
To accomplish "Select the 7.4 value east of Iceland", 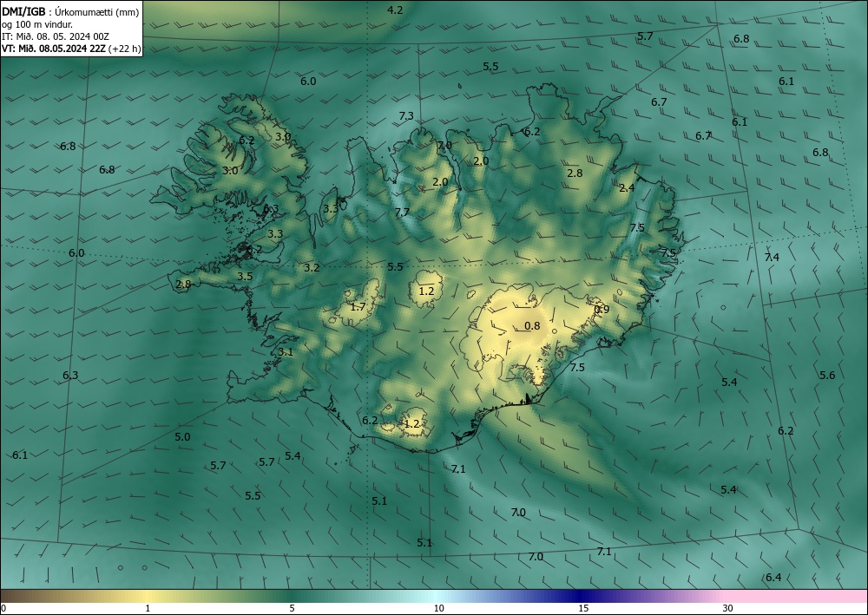I will [x=772, y=257].
